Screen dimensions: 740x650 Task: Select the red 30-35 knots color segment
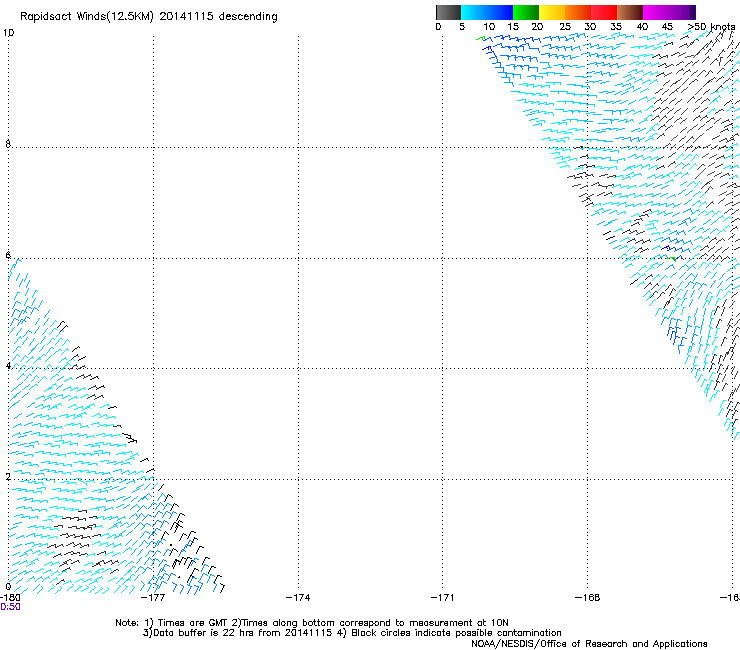(x=604, y=12)
